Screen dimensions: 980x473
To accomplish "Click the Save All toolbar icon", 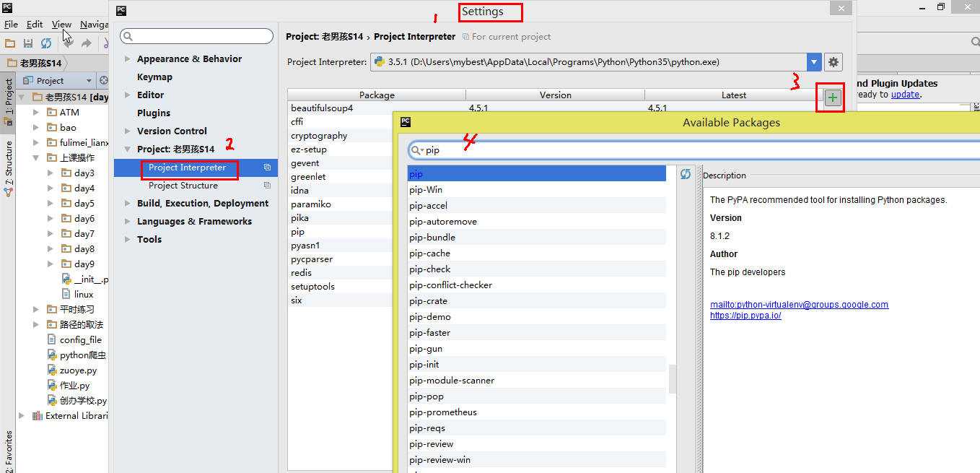I will point(28,43).
